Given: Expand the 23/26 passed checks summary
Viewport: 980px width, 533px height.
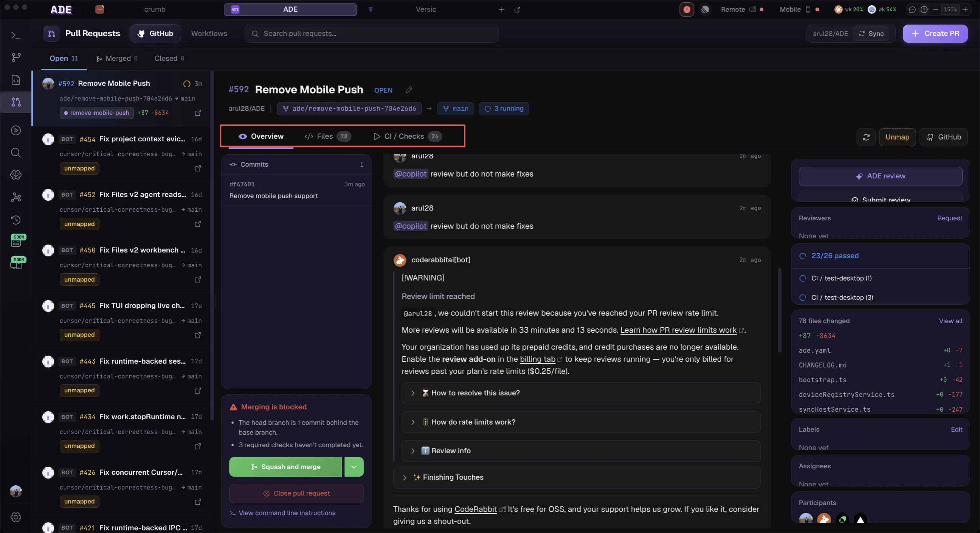Looking at the screenshot, I should coord(880,256).
